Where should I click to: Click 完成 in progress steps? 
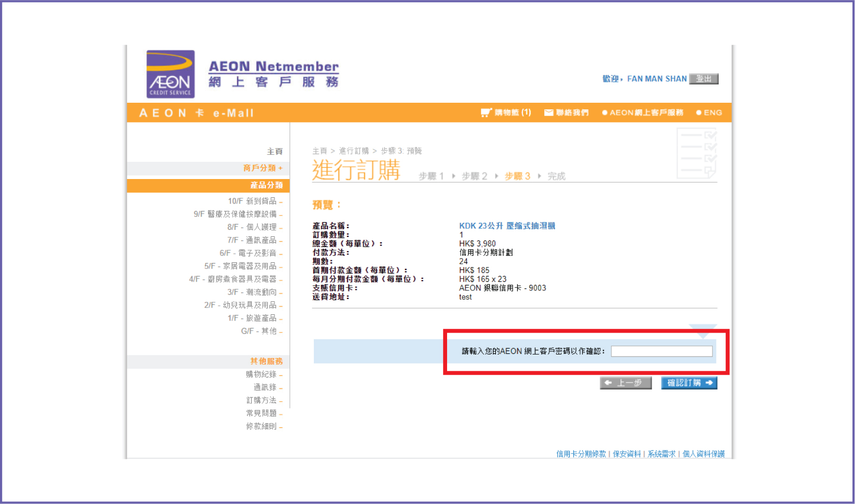pyautogui.click(x=556, y=176)
